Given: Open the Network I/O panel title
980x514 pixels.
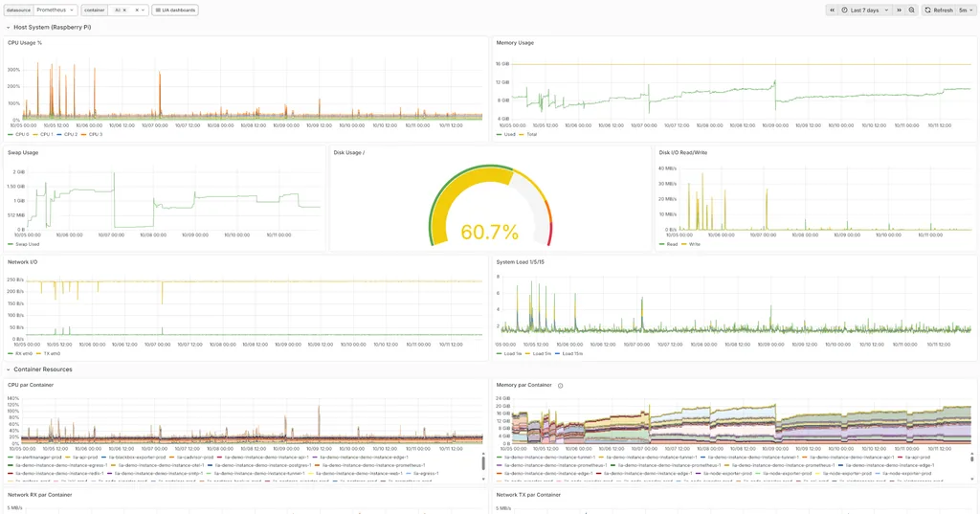Looking at the screenshot, I should click(23, 262).
